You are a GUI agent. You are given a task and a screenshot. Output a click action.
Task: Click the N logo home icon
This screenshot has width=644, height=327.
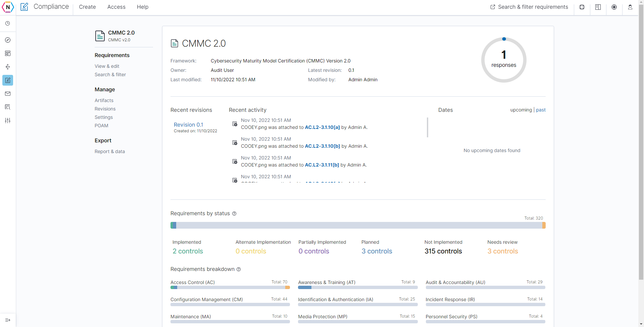[8, 7]
